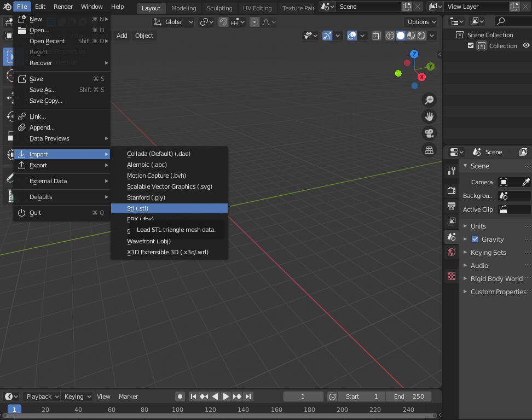Click the eyedropper next to Camera field

(525, 182)
